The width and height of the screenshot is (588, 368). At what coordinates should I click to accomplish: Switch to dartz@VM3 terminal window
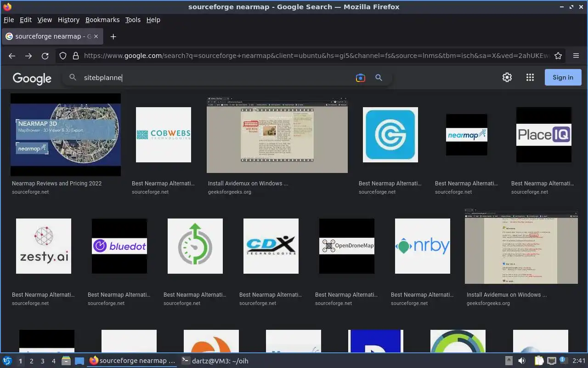tap(215, 361)
